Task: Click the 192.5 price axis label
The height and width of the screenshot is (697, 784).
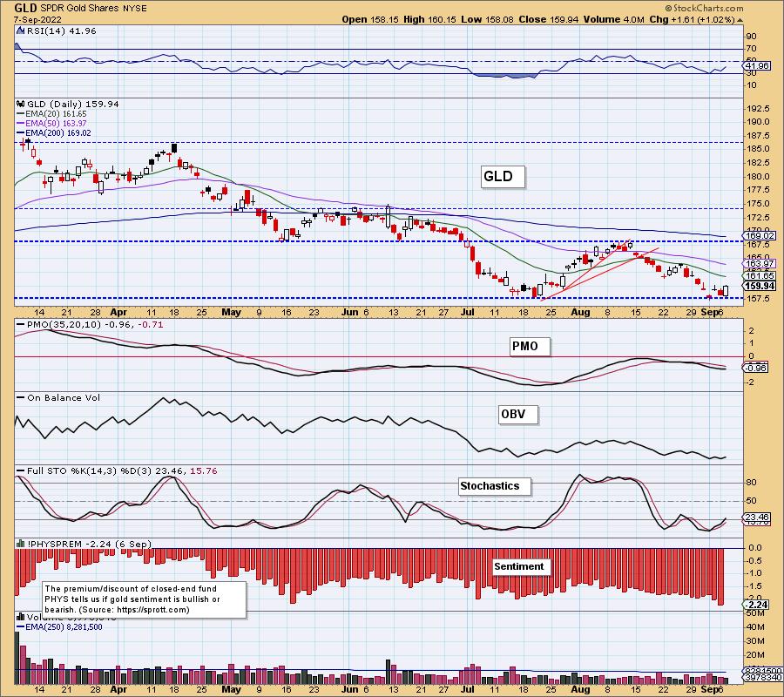Action: point(759,109)
